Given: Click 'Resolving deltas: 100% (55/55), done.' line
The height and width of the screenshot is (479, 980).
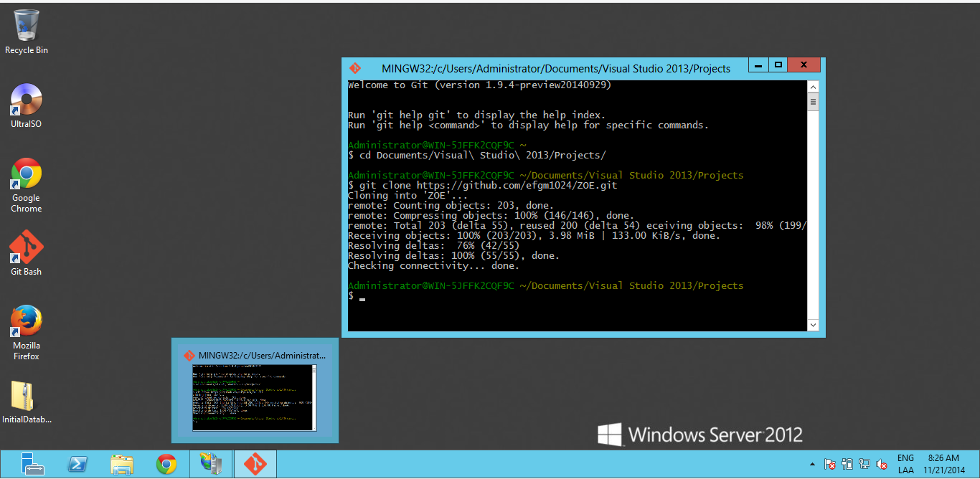Looking at the screenshot, I should [453, 255].
